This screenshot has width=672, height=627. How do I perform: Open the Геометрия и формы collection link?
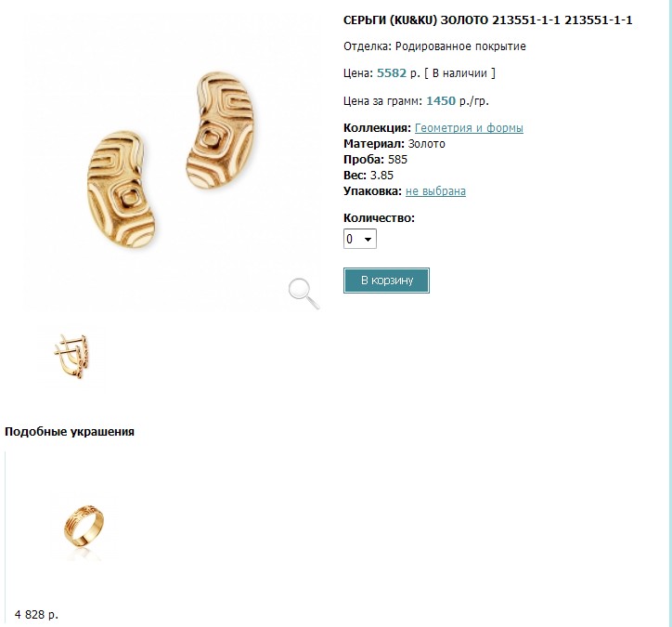(469, 128)
